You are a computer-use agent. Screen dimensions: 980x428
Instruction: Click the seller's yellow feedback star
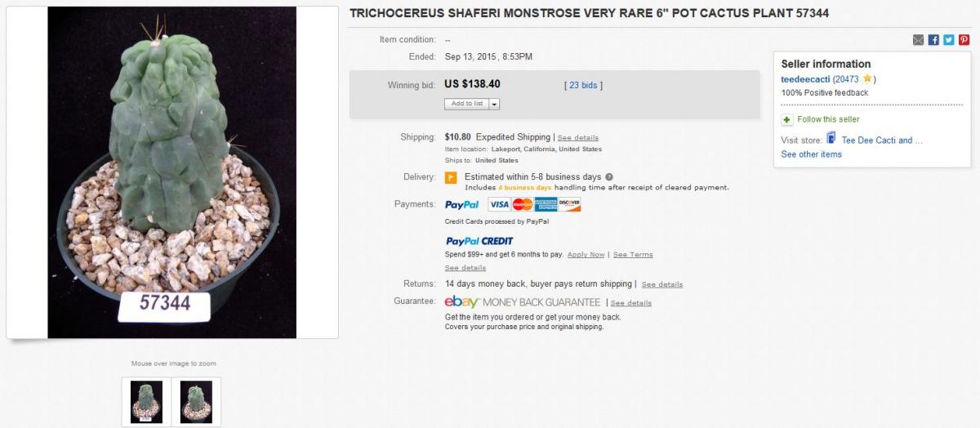pos(866,79)
